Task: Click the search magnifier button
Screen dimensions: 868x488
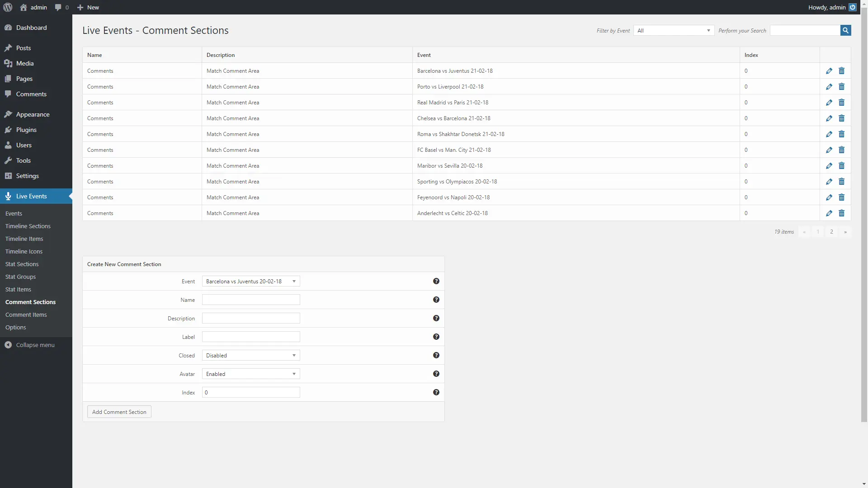Action: [x=845, y=30]
